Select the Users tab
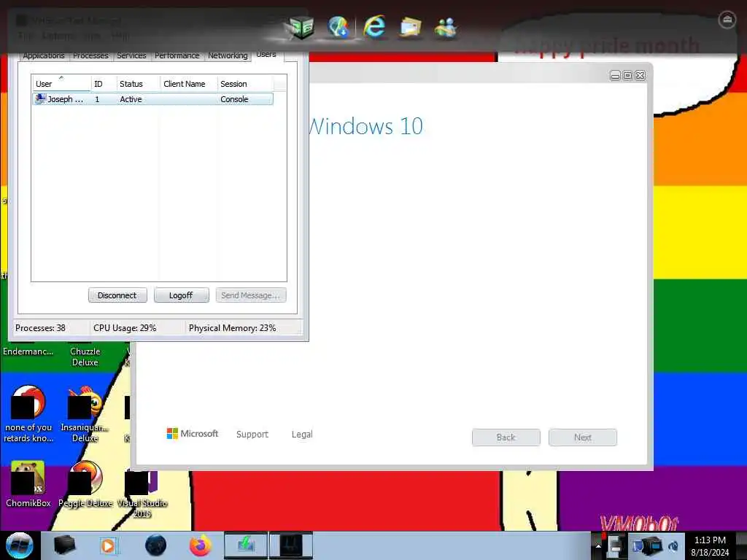 point(266,54)
